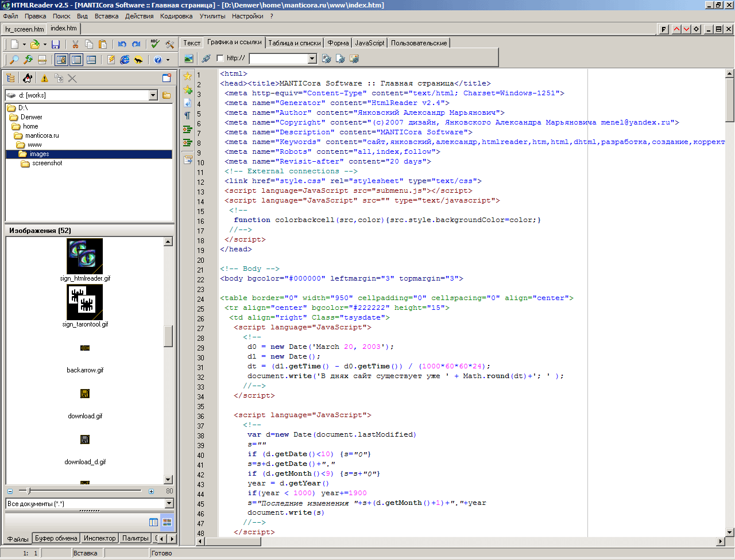Open the file filter Все документы dropdown
Image resolution: width=735 pixels, height=560 pixels.
click(x=169, y=504)
